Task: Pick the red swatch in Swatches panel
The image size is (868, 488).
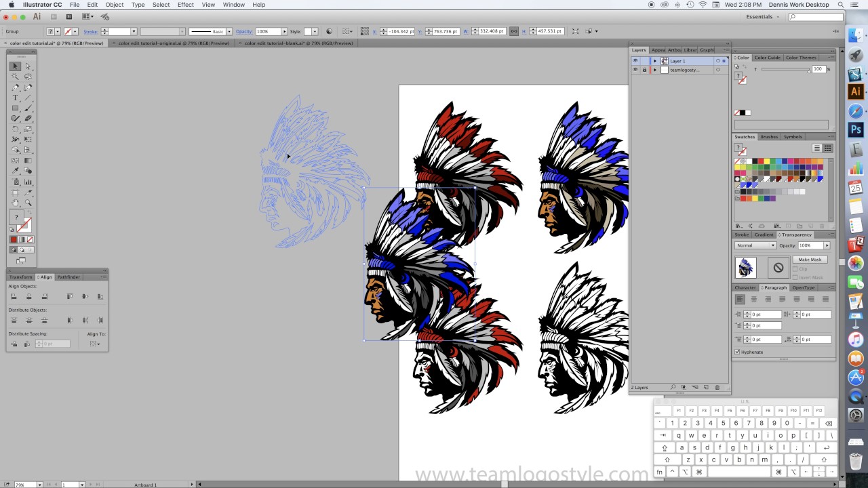Action: pyautogui.click(x=761, y=161)
